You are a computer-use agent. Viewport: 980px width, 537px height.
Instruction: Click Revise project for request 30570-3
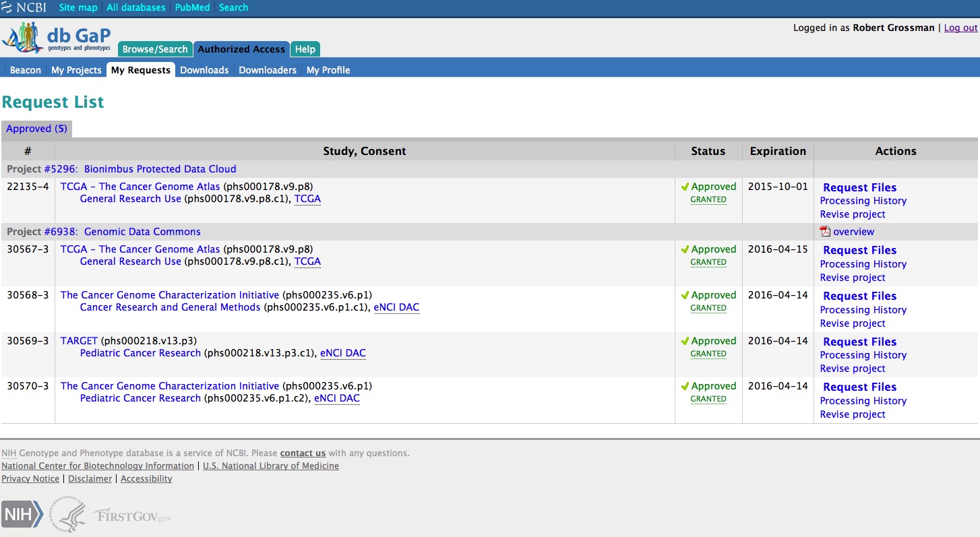click(853, 414)
